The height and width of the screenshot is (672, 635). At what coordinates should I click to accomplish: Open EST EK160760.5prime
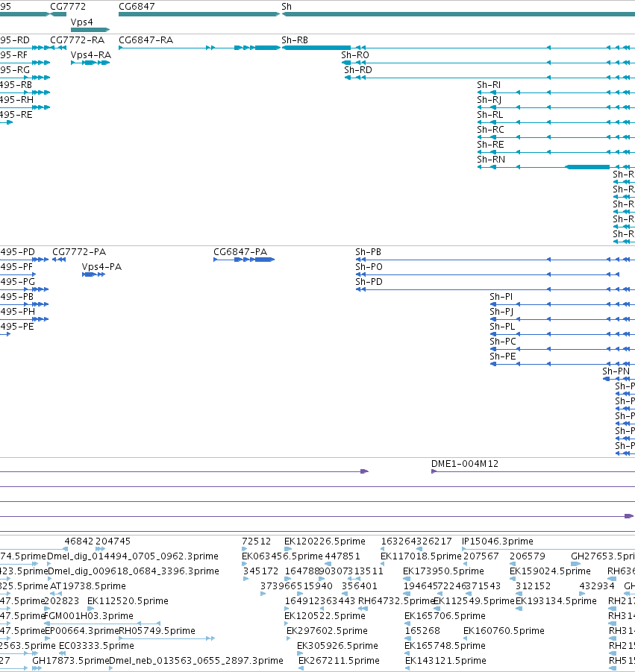coord(504,631)
